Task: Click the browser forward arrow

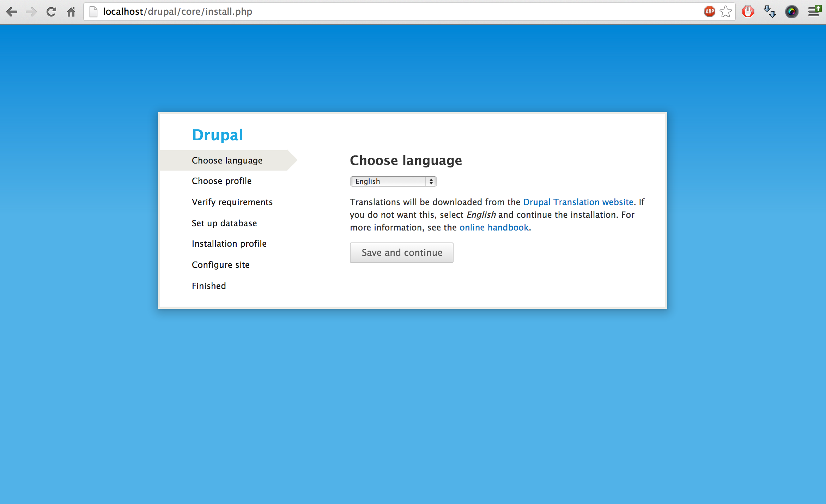Action: [x=31, y=12]
